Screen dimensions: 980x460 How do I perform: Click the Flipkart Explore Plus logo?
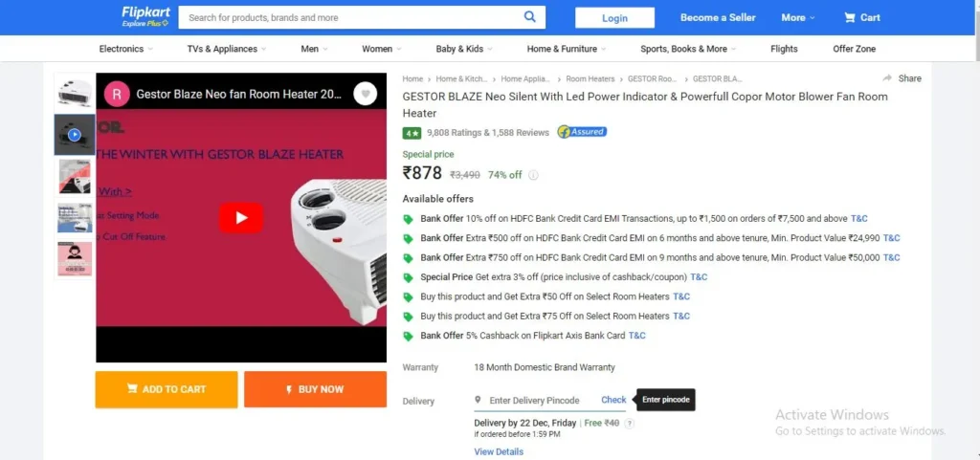tap(145, 16)
